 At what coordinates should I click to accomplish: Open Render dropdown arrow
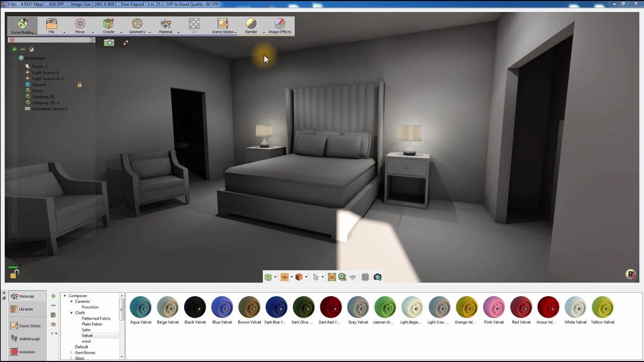(264, 33)
